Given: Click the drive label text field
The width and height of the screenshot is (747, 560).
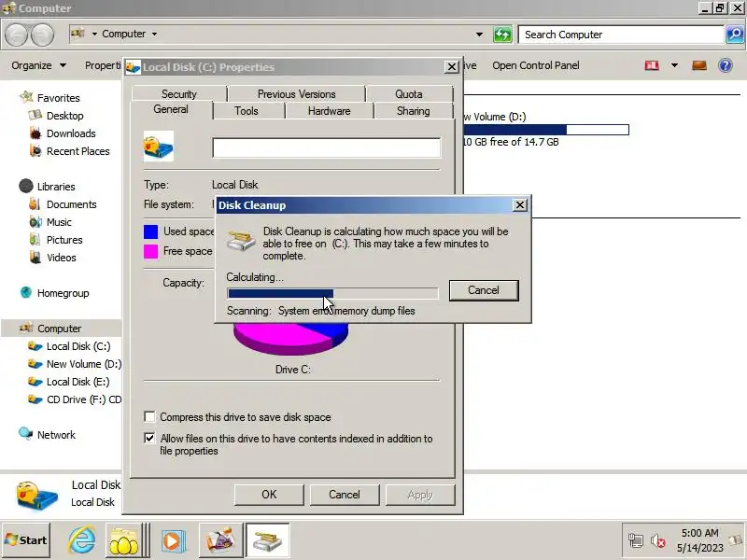Looking at the screenshot, I should click(x=326, y=147).
